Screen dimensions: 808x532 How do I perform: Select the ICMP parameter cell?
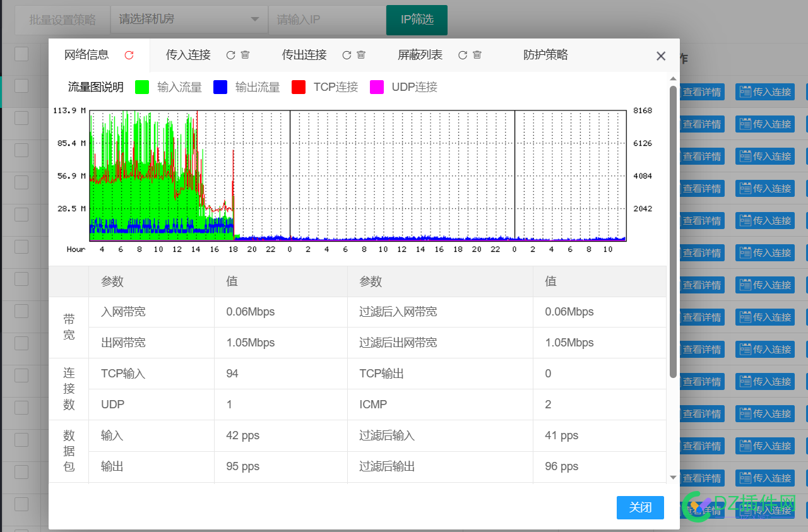[x=440, y=405]
